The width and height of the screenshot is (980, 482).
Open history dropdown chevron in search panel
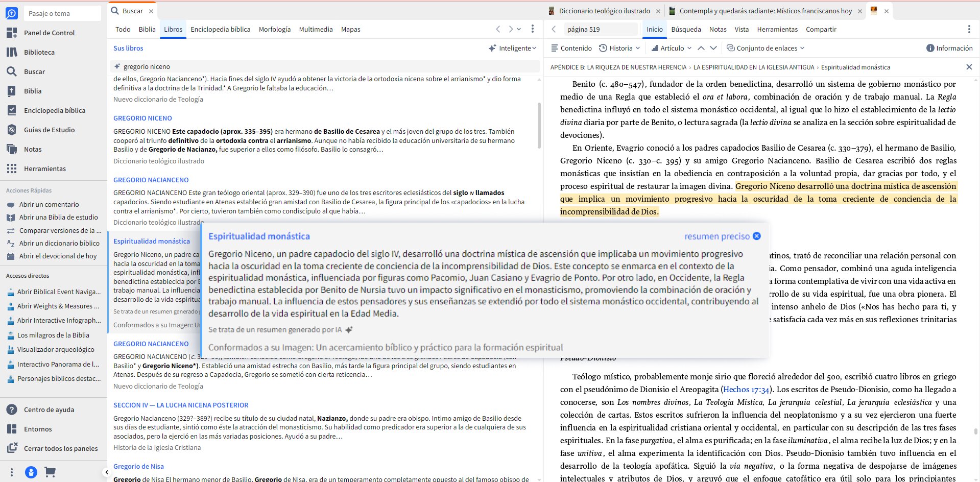519,29
